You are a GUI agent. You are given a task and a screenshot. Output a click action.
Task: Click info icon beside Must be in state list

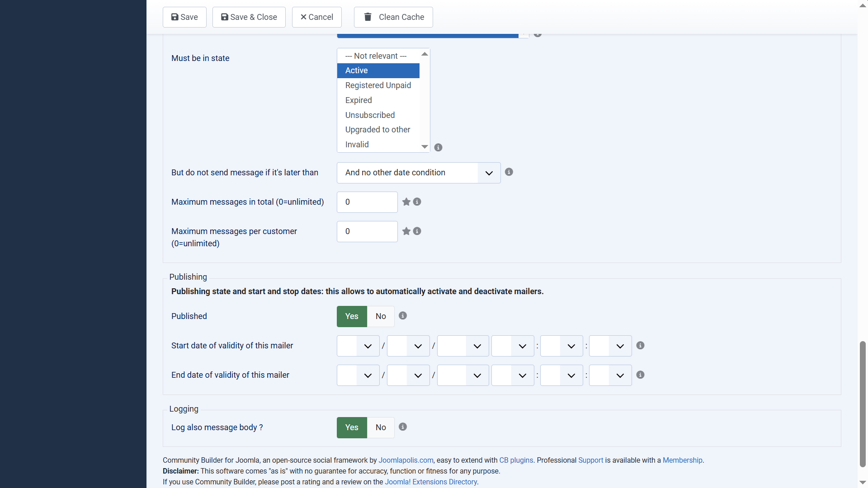[x=438, y=148]
